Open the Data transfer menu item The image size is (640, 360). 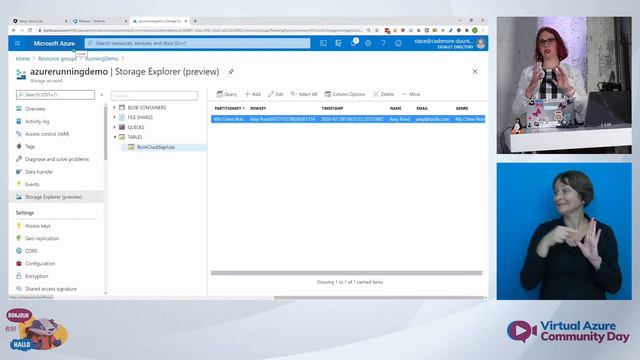pyautogui.click(x=39, y=172)
